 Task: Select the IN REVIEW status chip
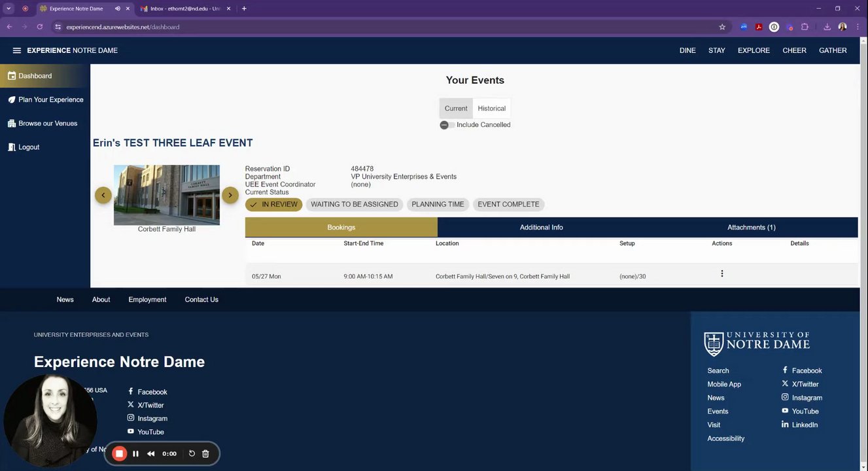[273, 204]
